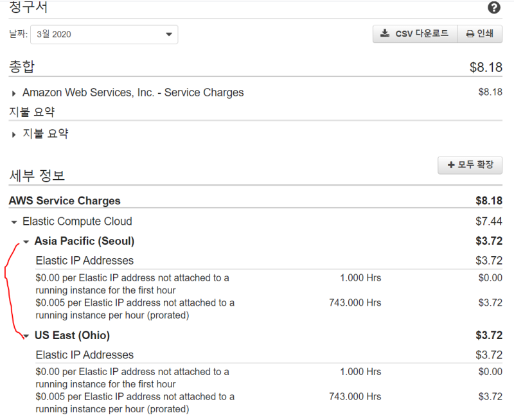Click the 청구서 page title
This screenshot has width=514, height=420.
28,8
